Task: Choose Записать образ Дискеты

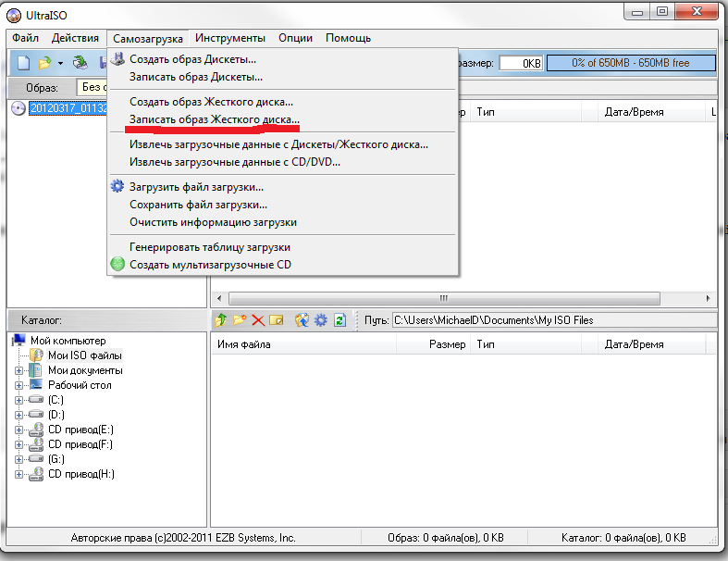Action: [x=283, y=77]
